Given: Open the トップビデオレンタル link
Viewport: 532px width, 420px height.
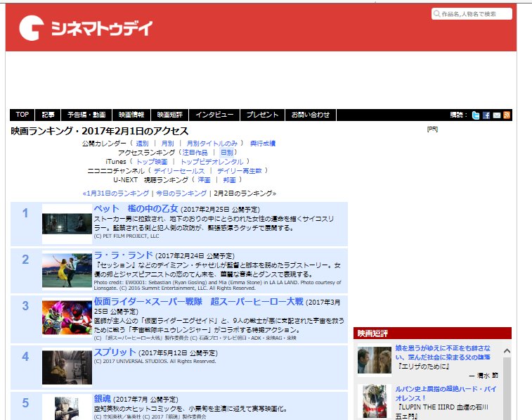Looking at the screenshot, I should pos(212,162).
